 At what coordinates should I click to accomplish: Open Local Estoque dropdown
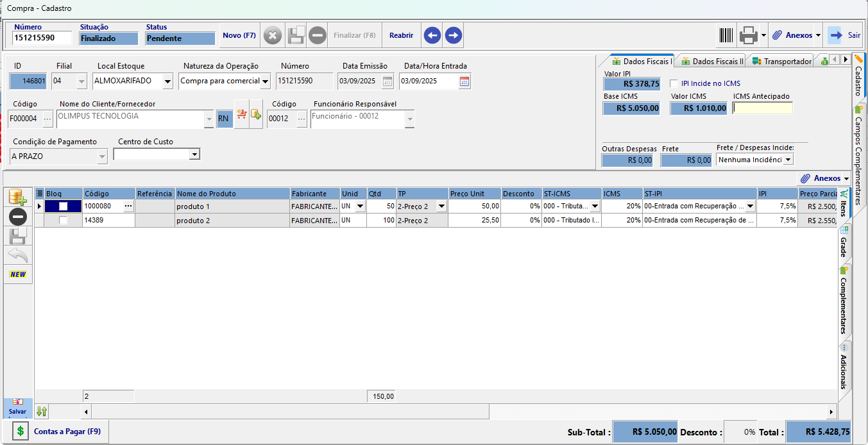(167, 81)
